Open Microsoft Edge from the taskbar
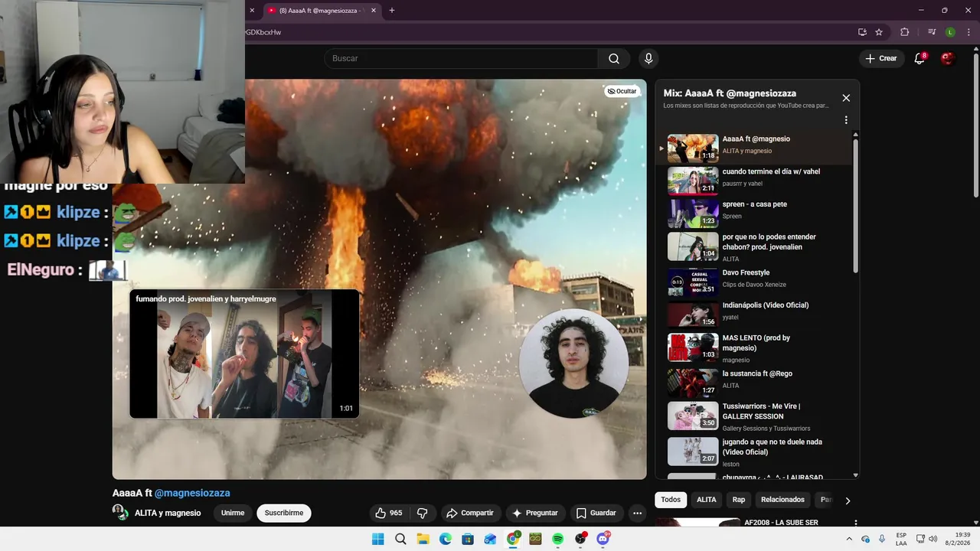Screen dimensions: 980x551 [446, 539]
